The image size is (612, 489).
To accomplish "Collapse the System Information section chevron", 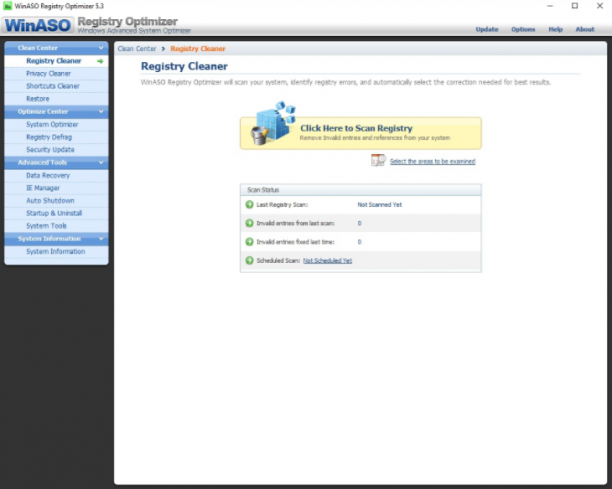I will pos(101,238).
